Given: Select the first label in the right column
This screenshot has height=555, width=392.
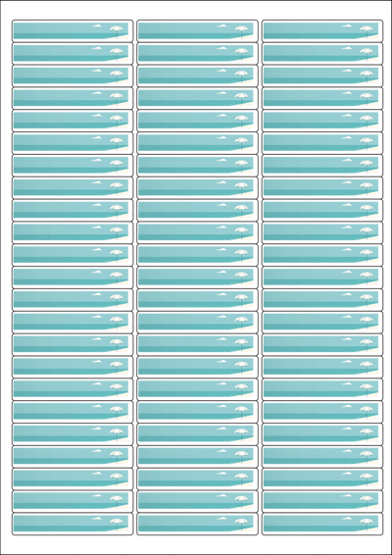Looking at the screenshot, I should (322, 30).
